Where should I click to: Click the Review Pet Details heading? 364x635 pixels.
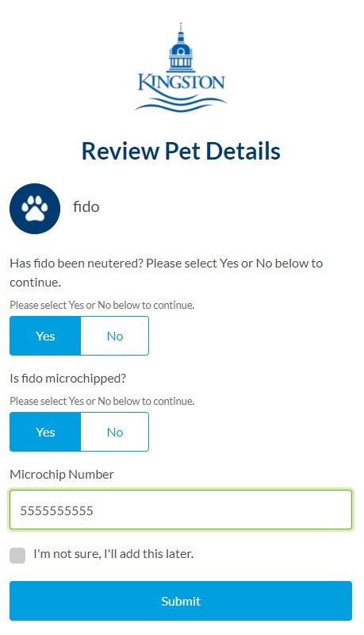tap(181, 151)
